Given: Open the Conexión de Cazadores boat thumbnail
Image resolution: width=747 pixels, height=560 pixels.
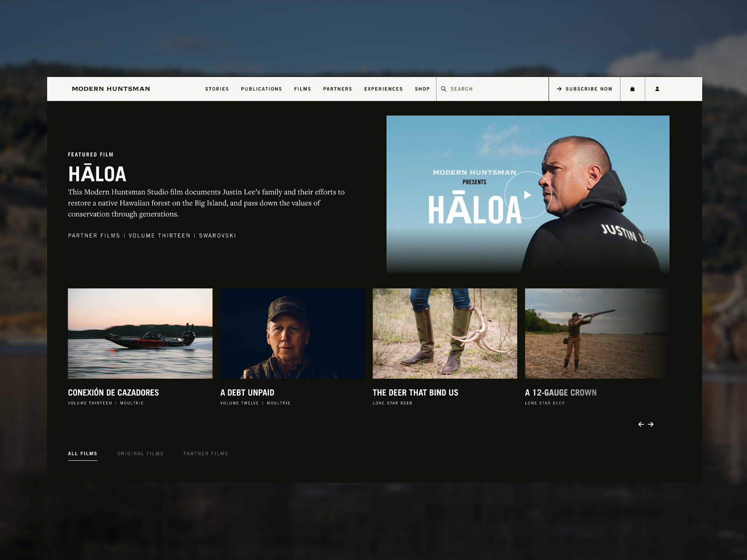Looking at the screenshot, I should point(140,333).
